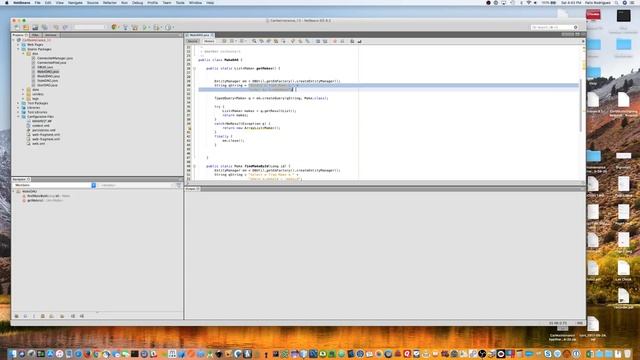This screenshot has height=360, width=640.
Task: Click the Comment editor toolbar icon
Action: (352, 41)
